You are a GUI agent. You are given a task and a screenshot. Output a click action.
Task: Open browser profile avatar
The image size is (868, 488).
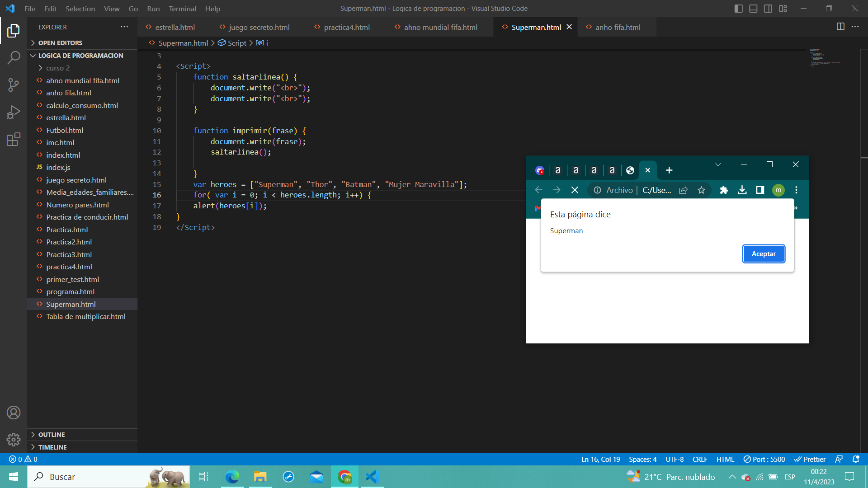click(x=778, y=190)
